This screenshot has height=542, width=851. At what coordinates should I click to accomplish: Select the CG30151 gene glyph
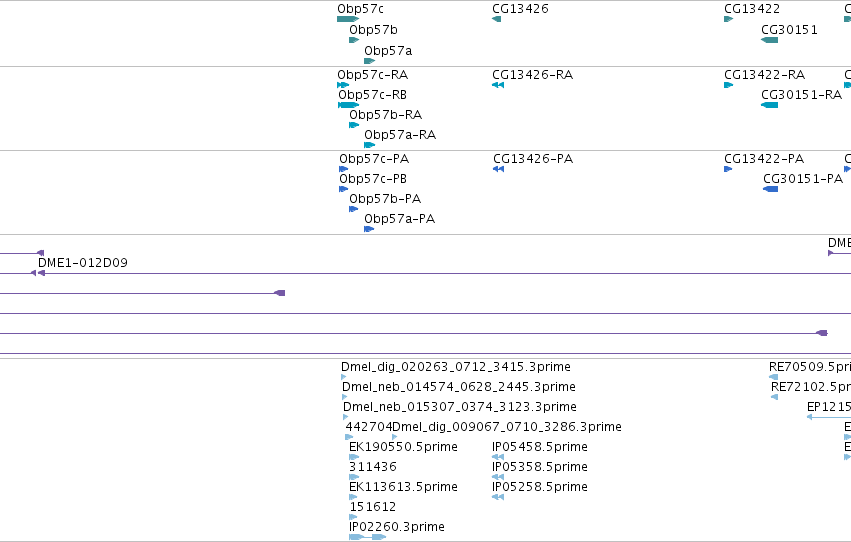770,40
